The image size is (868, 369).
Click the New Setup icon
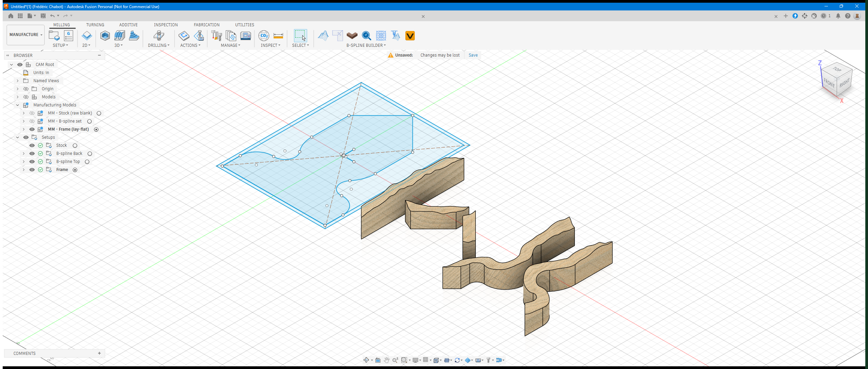54,36
